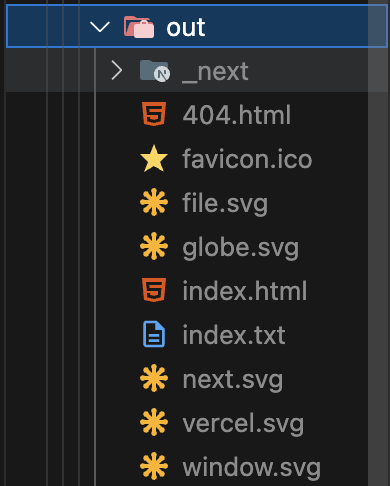Collapse the out folder chevron
Screen dimensions: 390x486
[100, 27]
